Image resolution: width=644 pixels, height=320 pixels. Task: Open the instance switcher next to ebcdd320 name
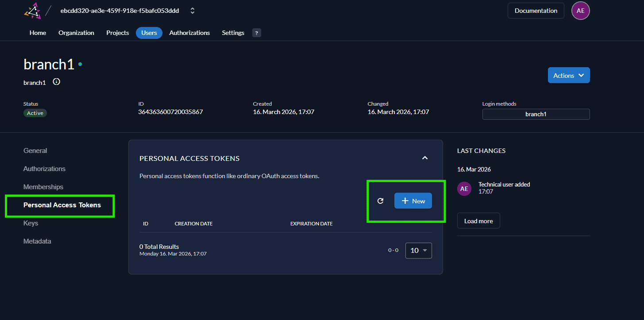pyautogui.click(x=192, y=10)
